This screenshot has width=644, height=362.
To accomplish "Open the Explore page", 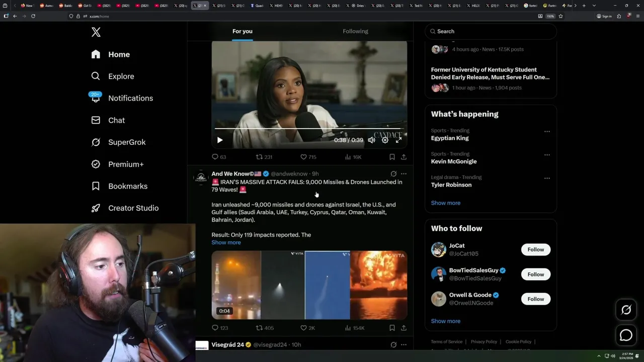I will coord(113,76).
